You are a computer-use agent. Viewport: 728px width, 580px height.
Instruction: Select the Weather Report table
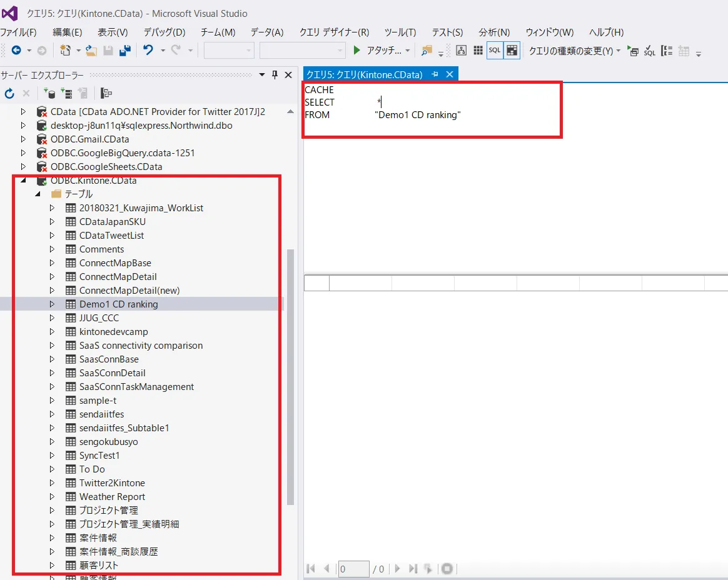[x=112, y=497]
